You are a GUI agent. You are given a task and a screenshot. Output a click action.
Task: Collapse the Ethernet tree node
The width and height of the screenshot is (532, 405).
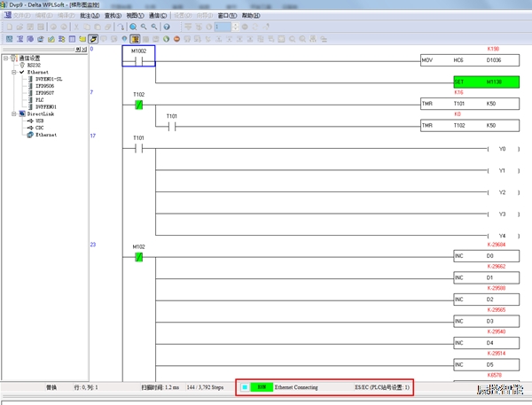[13, 72]
